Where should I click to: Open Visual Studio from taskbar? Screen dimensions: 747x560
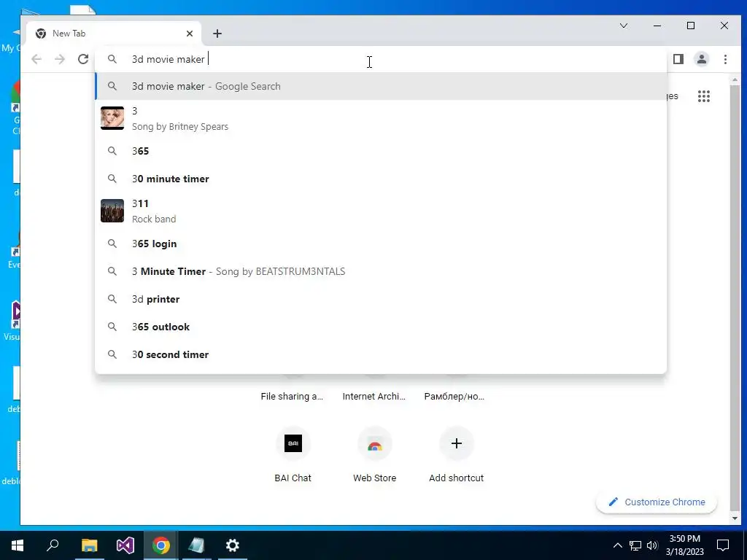point(125,545)
